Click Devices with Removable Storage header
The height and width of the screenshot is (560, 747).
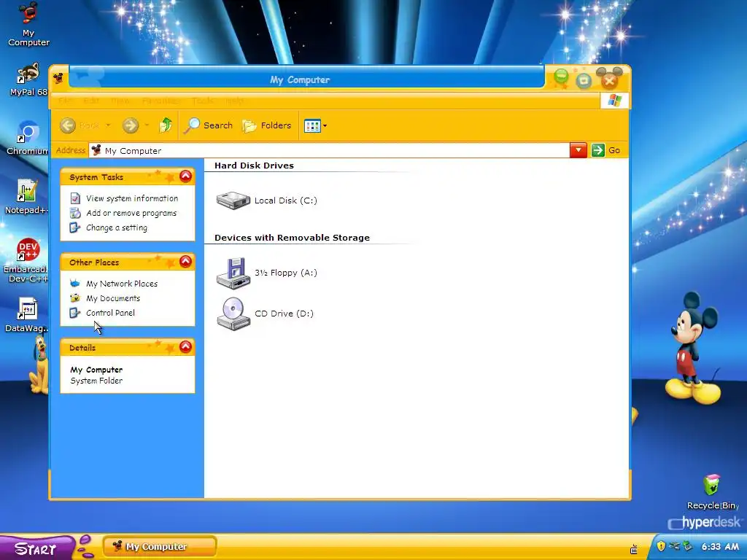point(292,238)
